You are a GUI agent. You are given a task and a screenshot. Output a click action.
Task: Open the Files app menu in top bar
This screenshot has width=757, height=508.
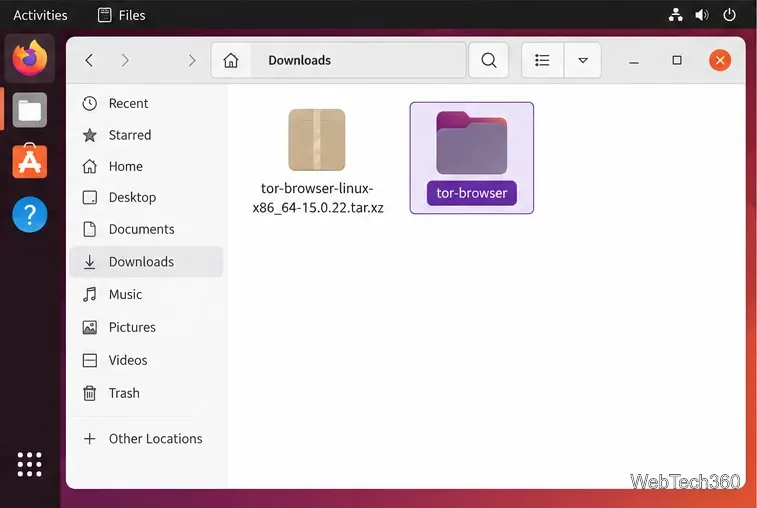[121, 15]
